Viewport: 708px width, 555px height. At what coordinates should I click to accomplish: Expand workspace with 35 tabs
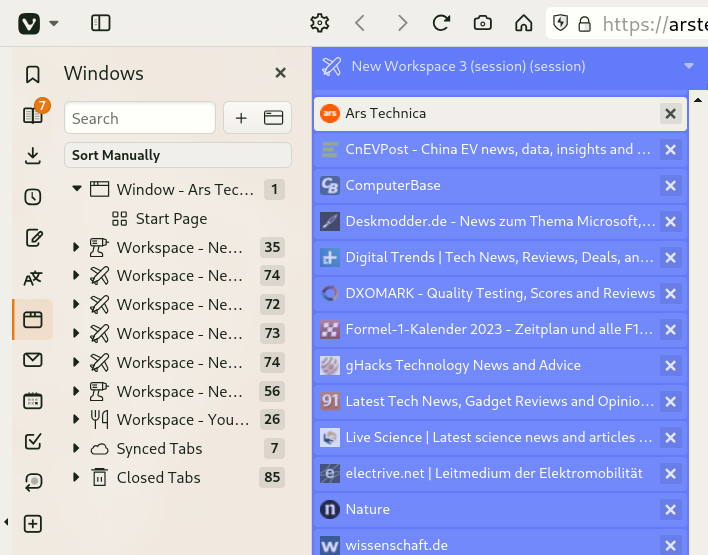tap(76, 247)
